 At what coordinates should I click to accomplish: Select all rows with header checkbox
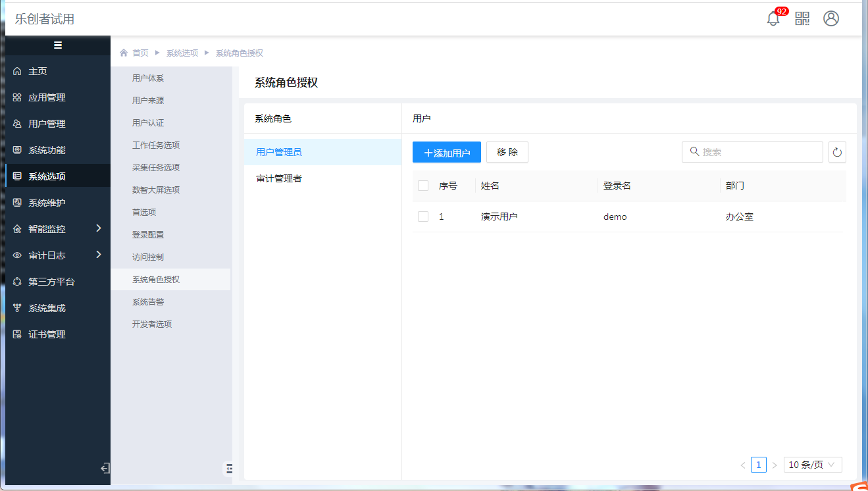coord(423,186)
